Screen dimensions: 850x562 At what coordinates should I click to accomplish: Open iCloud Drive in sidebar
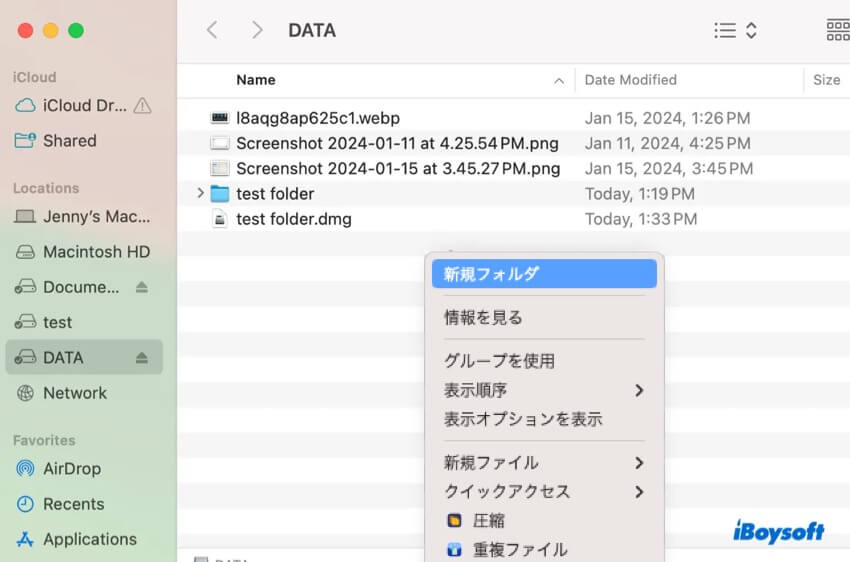pyautogui.click(x=83, y=105)
